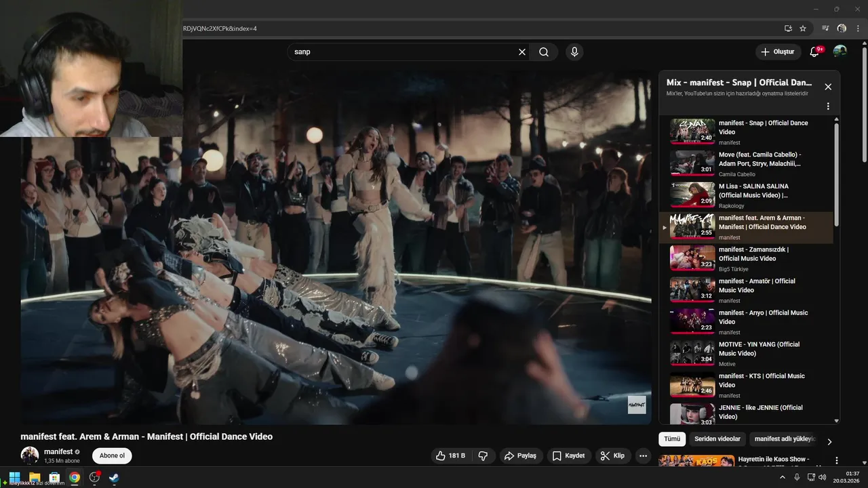Viewport: 868px width, 488px height.
Task: Open File Explorer from the taskbar
Action: [x=35, y=478]
